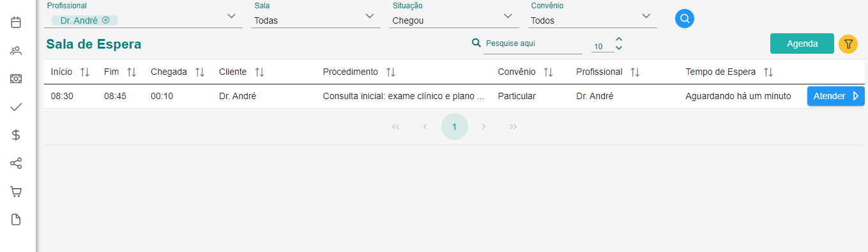Open the calendar icon in sidebar
868x252 pixels.
coord(16,22)
